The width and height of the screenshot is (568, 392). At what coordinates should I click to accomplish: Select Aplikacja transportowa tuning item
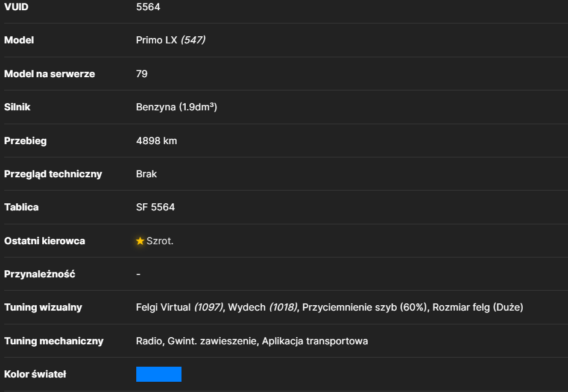coord(315,341)
